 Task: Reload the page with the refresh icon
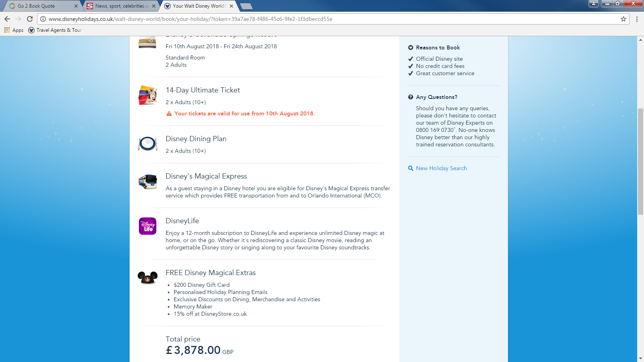point(30,19)
